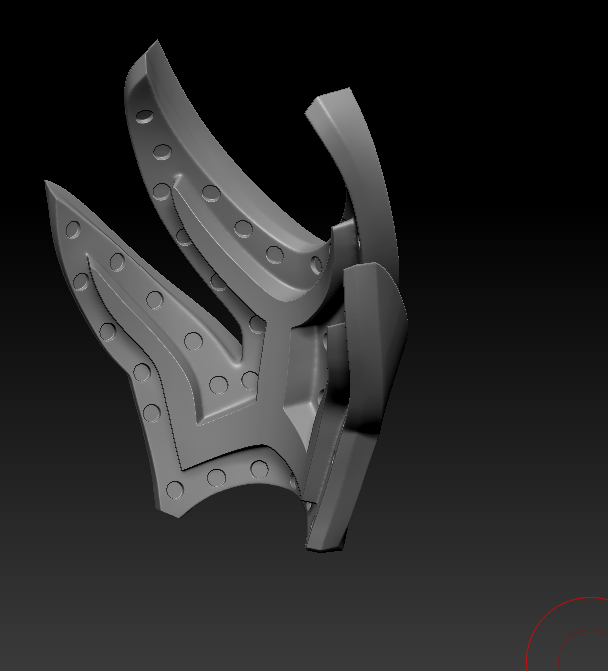Click the rivet hole nearest left blade tip
Screen dimensions: 608x671
[73, 230]
